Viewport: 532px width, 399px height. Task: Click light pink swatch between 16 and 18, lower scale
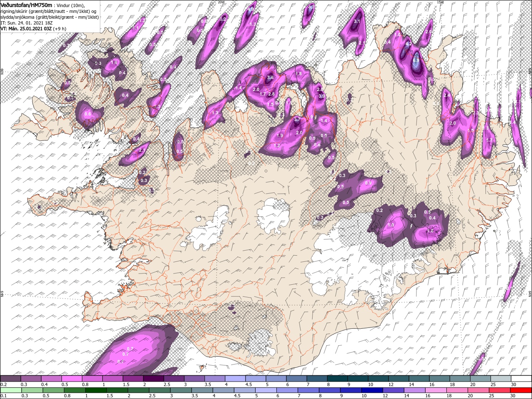click(x=436, y=390)
